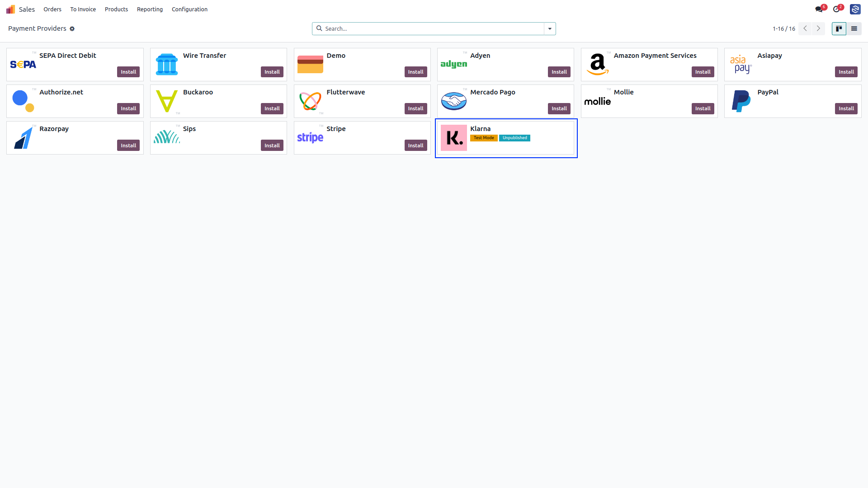The width and height of the screenshot is (868, 488).
Task: Install SEPA Direct Debit provider
Action: pyautogui.click(x=128, y=72)
